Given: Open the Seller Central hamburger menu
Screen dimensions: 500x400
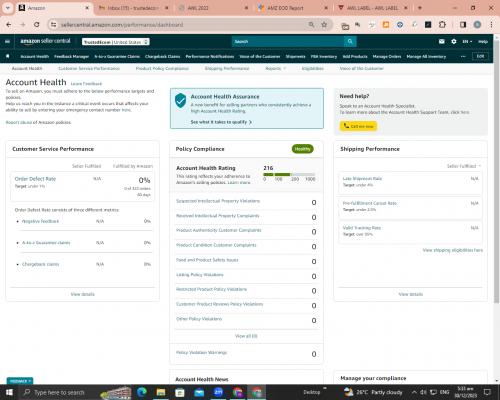Looking at the screenshot, I should click(x=7, y=42).
